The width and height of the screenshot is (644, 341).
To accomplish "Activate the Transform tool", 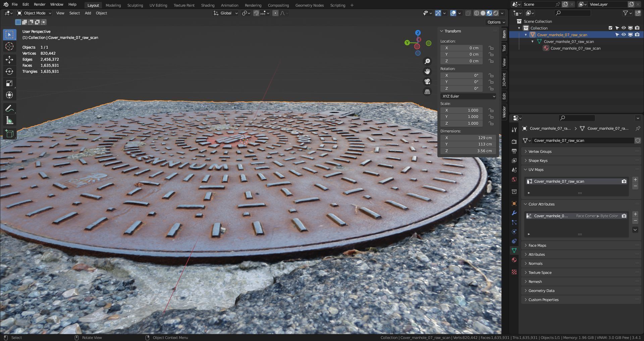I will [x=9, y=95].
